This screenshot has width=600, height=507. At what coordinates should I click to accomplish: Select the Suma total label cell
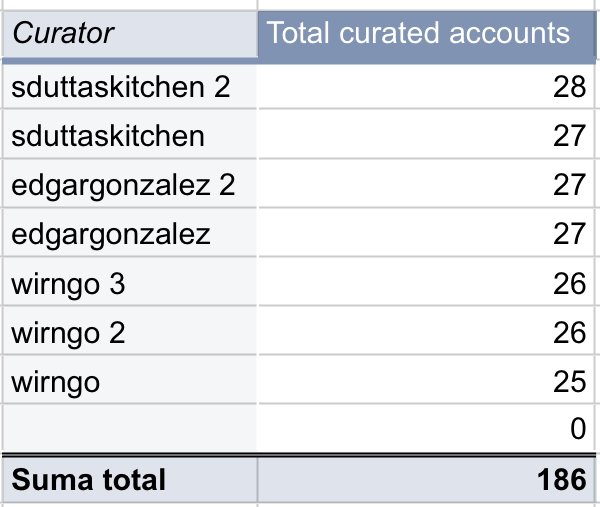[x=130, y=480]
